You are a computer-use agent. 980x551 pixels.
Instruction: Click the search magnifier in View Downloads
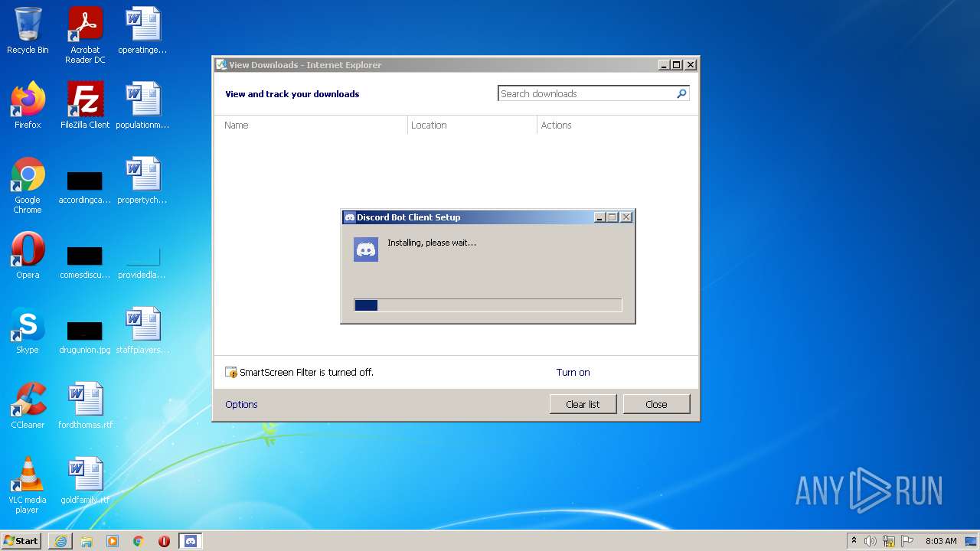pyautogui.click(x=681, y=93)
